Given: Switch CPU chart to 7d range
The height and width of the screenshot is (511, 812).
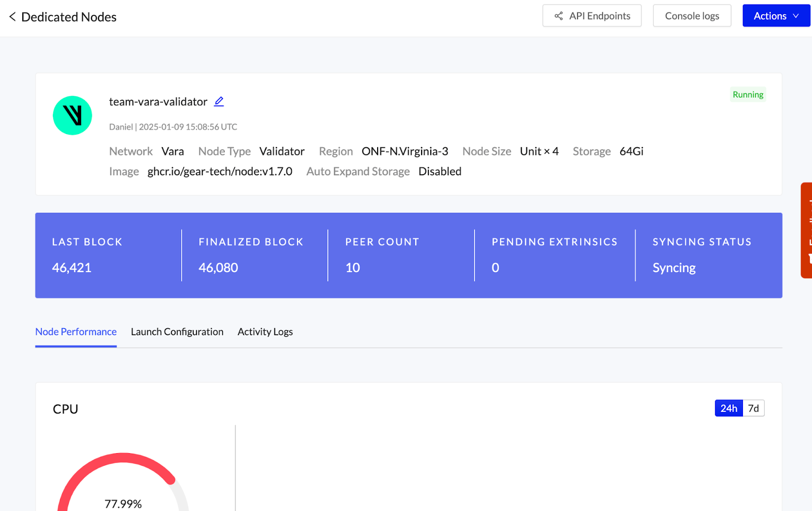Looking at the screenshot, I should [x=753, y=408].
